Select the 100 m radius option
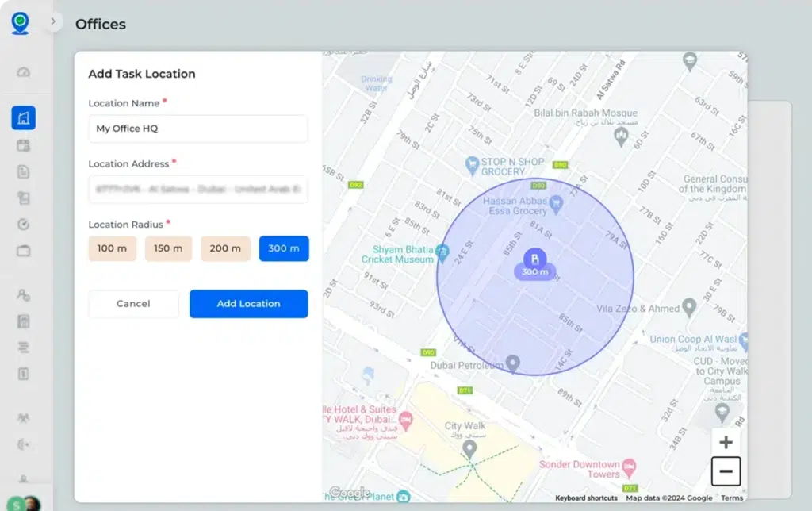812x511 pixels. 112,248
